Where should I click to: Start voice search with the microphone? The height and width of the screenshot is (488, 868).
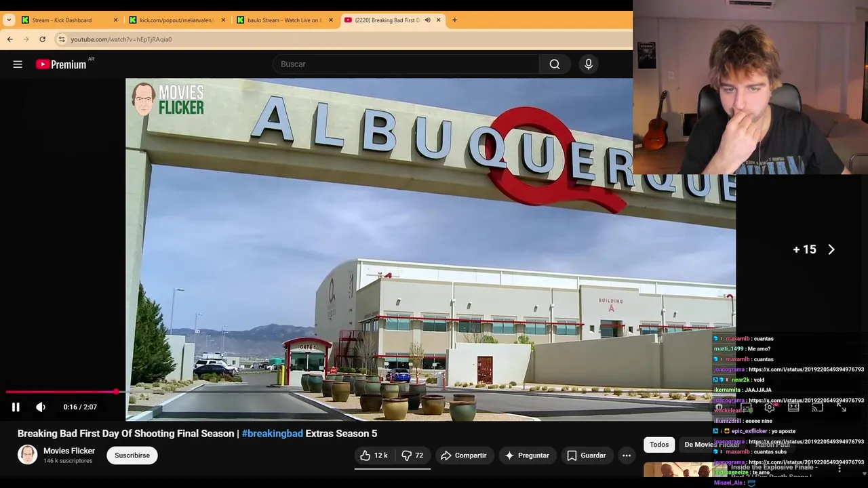click(x=589, y=64)
